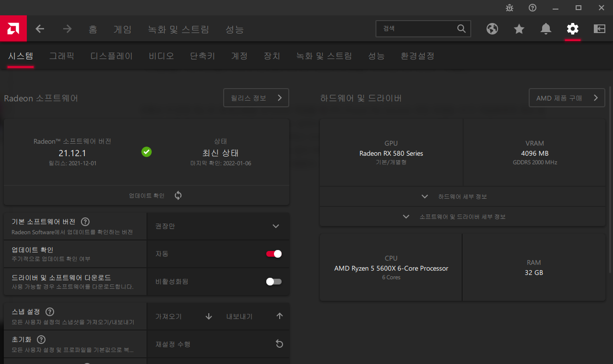This screenshot has width=613, height=364.
Task: Switch to the 장치 tab
Action: (x=272, y=56)
